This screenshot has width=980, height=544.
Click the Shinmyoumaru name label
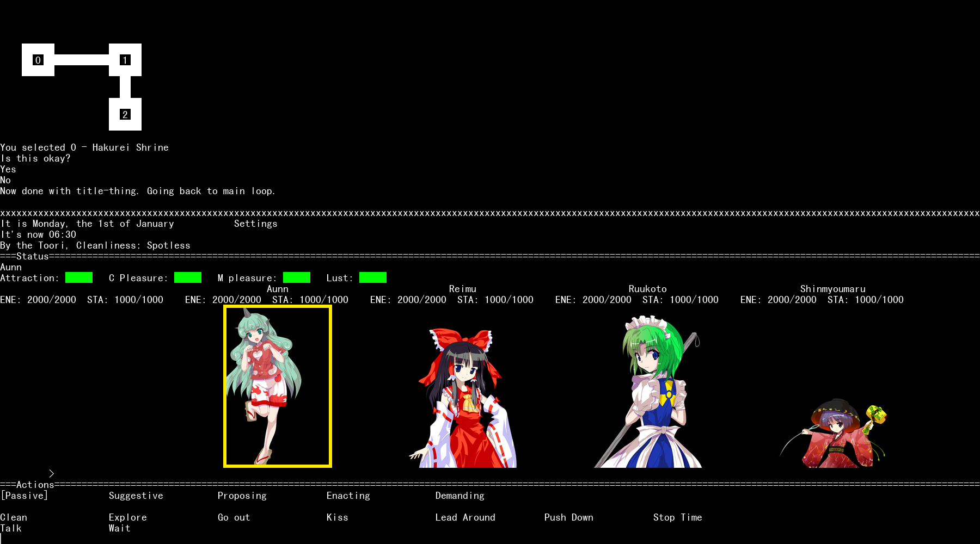click(833, 289)
